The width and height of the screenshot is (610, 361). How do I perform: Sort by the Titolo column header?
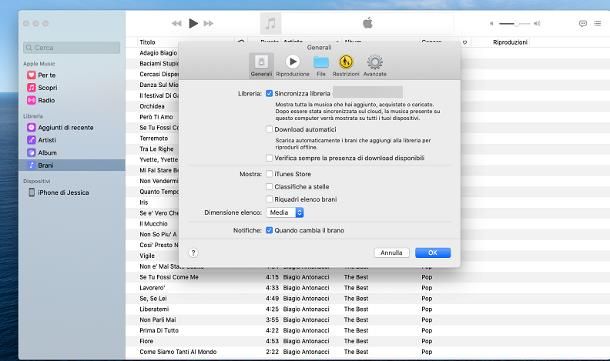pos(147,42)
